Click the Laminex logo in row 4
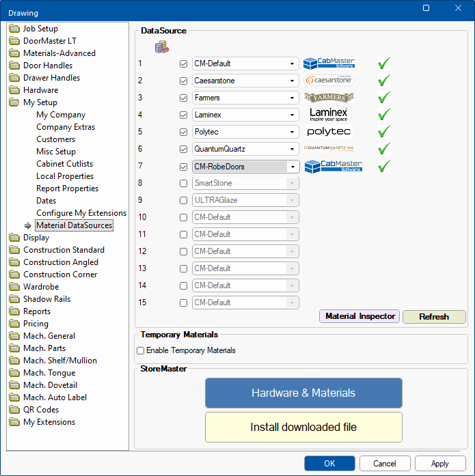 (x=329, y=114)
